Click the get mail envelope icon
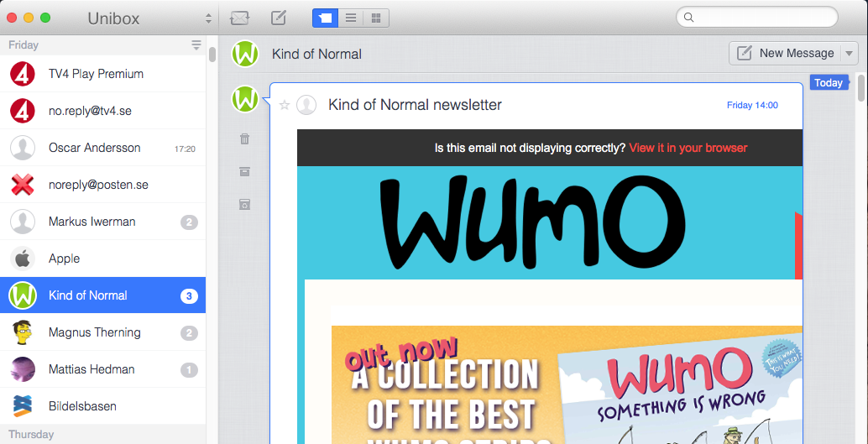 (240, 18)
